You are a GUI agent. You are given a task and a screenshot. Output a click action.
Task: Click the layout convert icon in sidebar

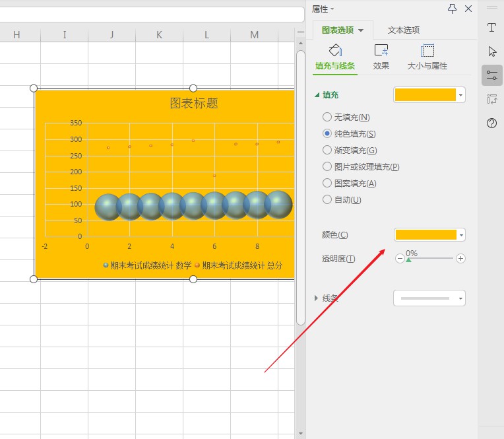click(491, 99)
